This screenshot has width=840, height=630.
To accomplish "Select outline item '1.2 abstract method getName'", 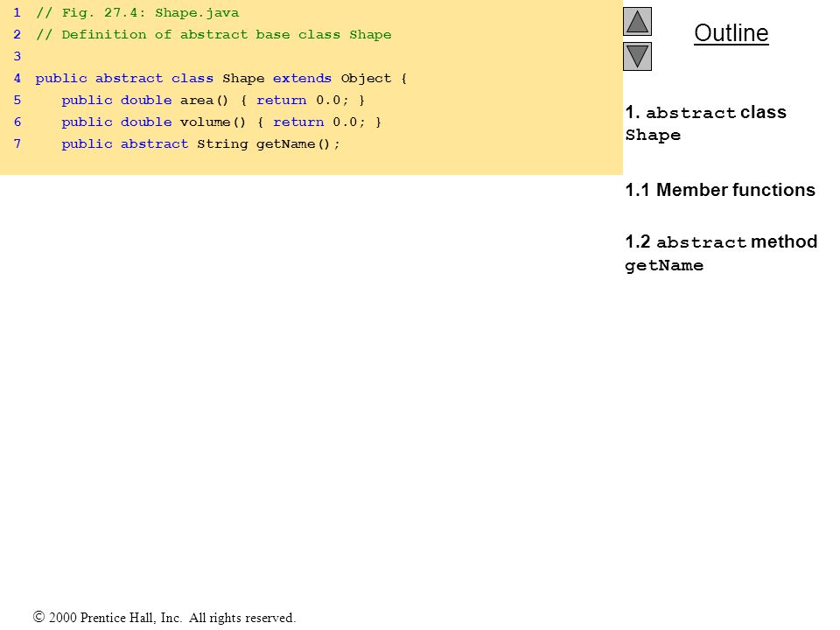I will click(x=721, y=253).
